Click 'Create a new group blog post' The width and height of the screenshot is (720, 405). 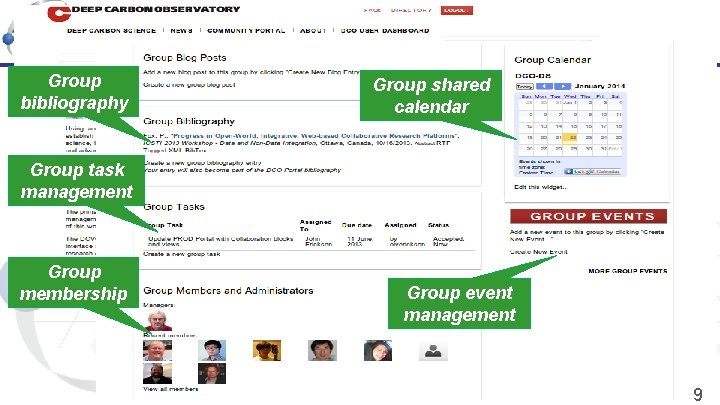189,85
